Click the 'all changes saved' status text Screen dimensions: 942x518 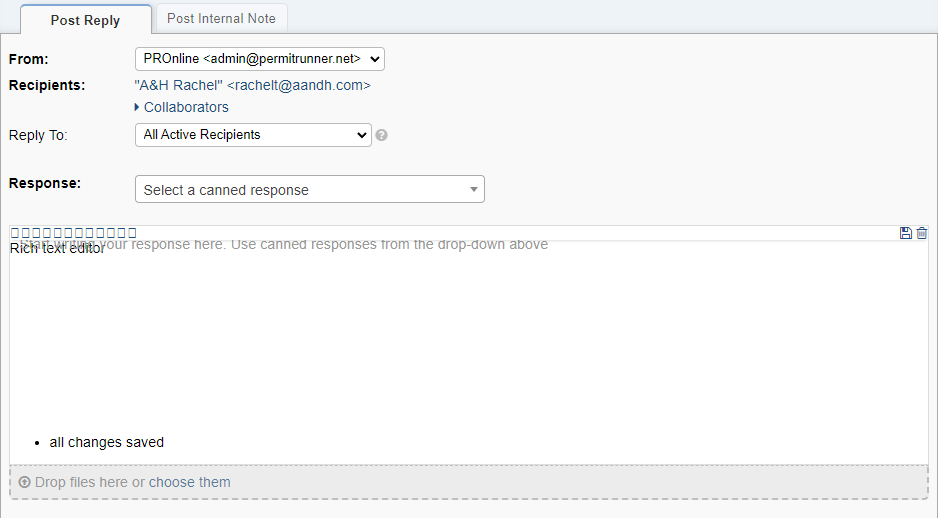(x=106, y=442)
